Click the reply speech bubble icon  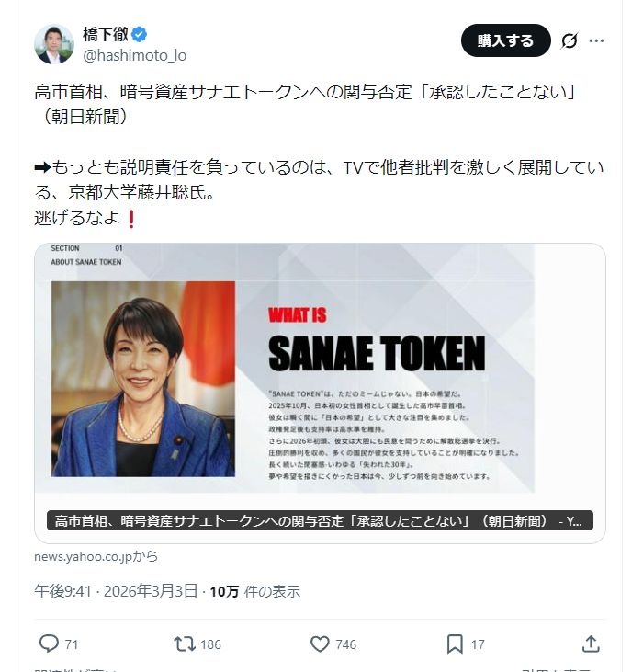[x=49, y=644]
